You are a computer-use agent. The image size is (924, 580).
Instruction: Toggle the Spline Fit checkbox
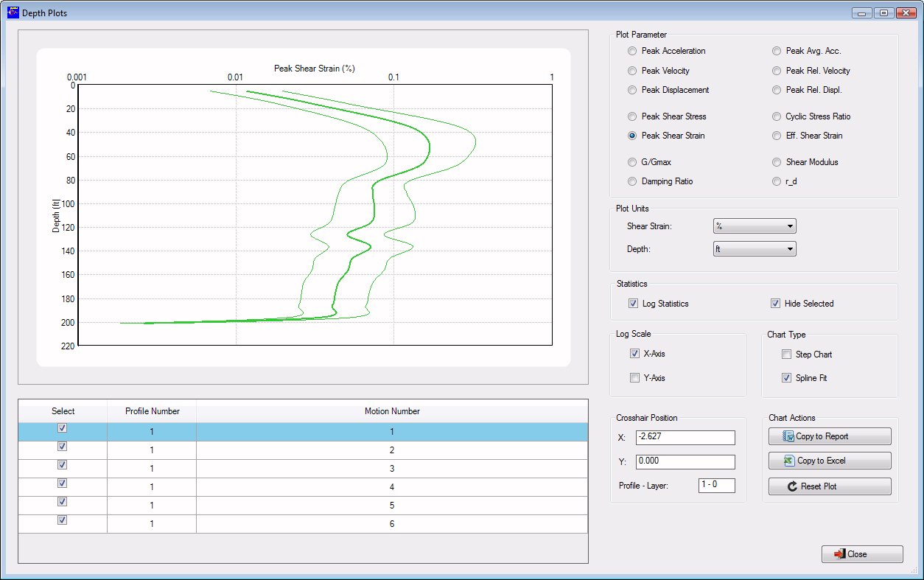click(786, 378)
